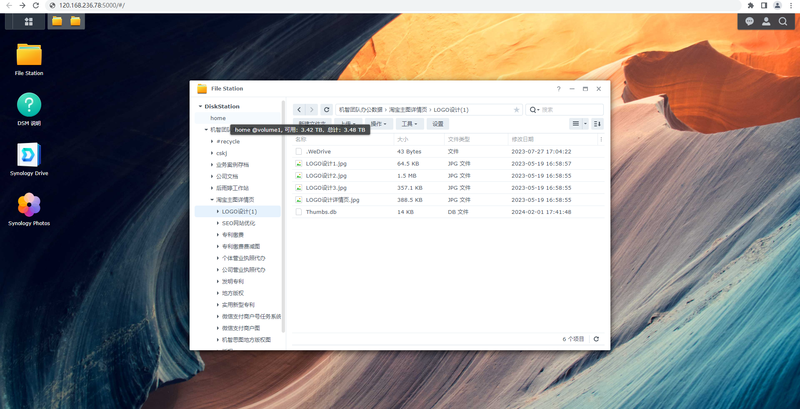This screenshot has width=800, height=409.
Task: Open the 工具 tools dropdown
Action: pyautogui.click(x=410, y=124)
